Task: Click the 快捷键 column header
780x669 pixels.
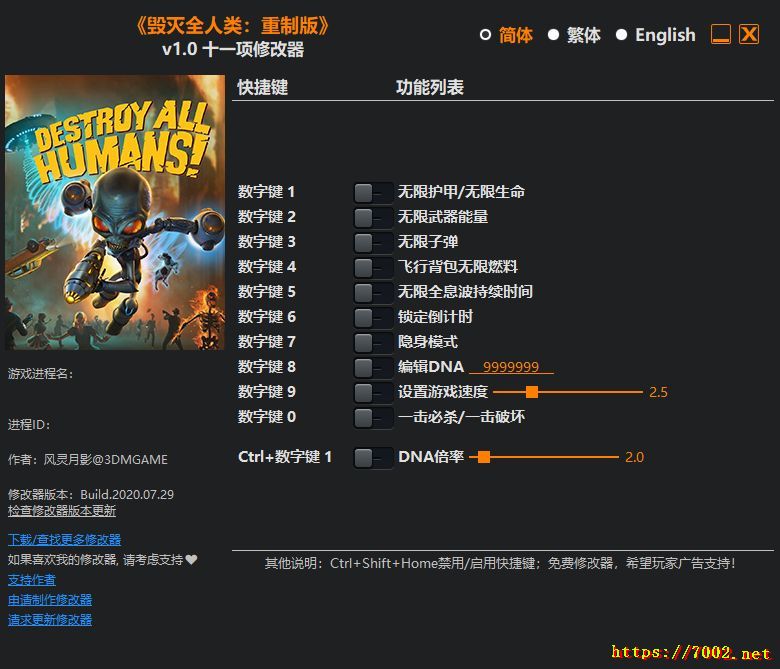Action: [x=263, y=88]
